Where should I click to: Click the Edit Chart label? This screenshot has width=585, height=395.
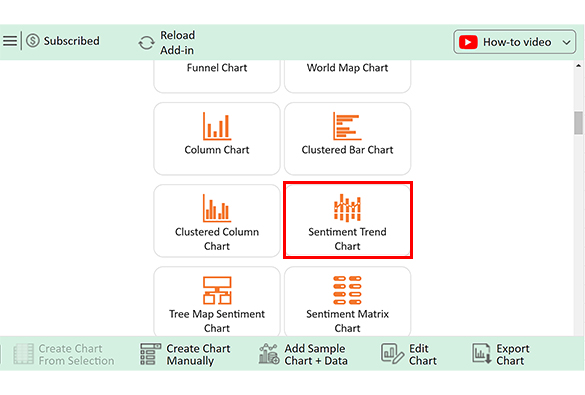(x=423, y=354)
